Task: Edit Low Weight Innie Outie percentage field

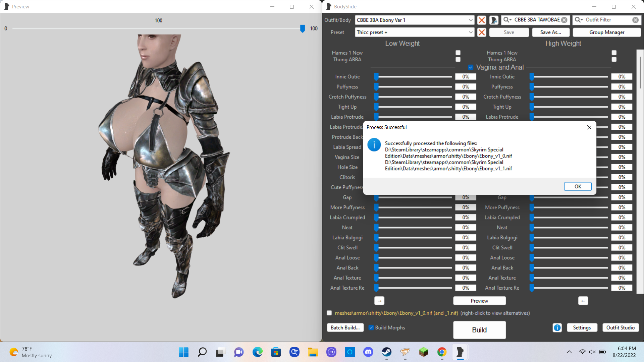Action: (x=466, y=77)
